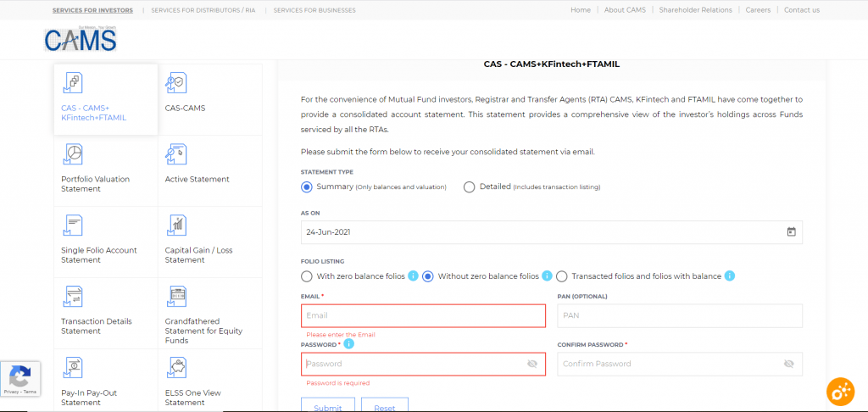This screenshot has height=412, width=868.
Task: Open reCAPTCHA Privacy link
Action: pyautogui.click(x=11, y=392)
